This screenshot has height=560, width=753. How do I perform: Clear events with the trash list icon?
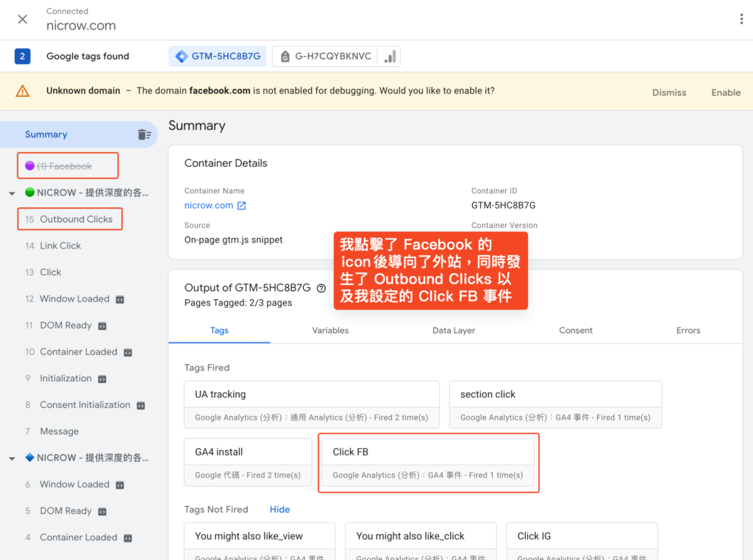click(x=144, y=134)
